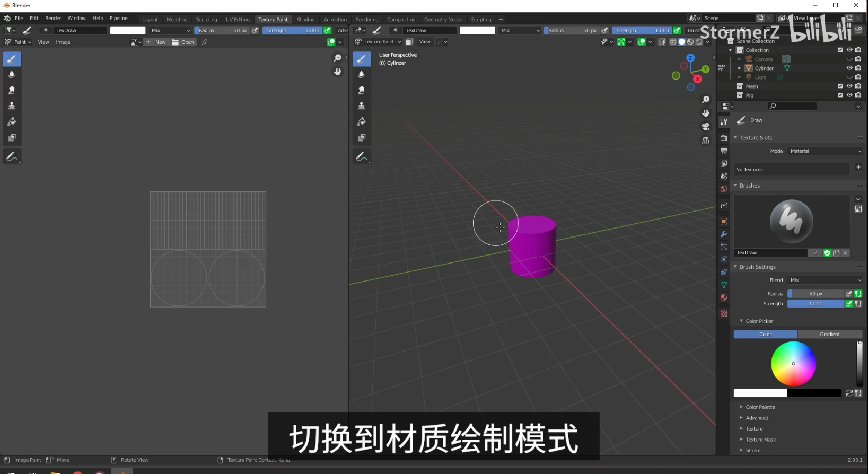
Task: Select the Soften tool in image editor
Action: (12, 75)
